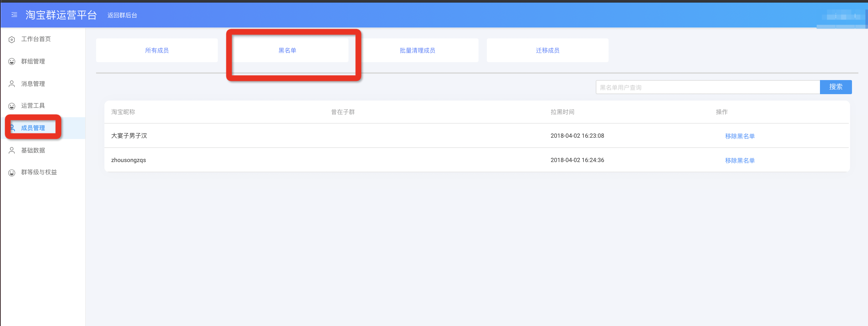Select the nickname 大宴子男子汉
This screenshot has height=326, width=868.
point(129,136)
